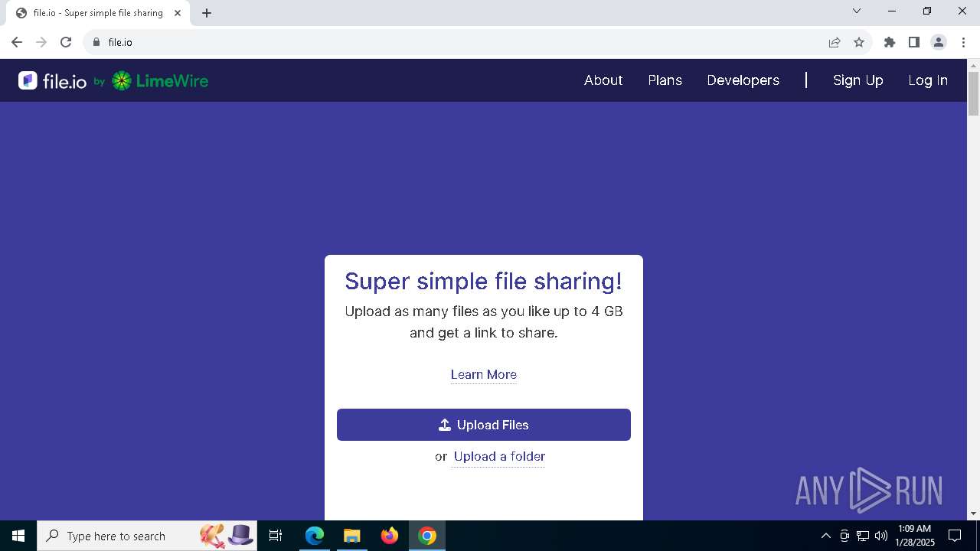The height and width of the screenshot is (551, 980).
Task: Open Plans in navbar
Action: (665, 80)
